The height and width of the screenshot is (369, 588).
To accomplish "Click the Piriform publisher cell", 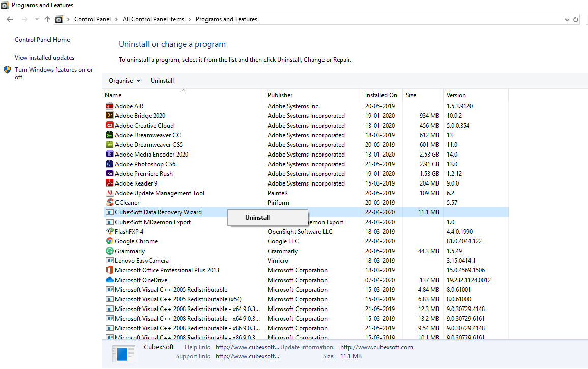I will [278, 203].
